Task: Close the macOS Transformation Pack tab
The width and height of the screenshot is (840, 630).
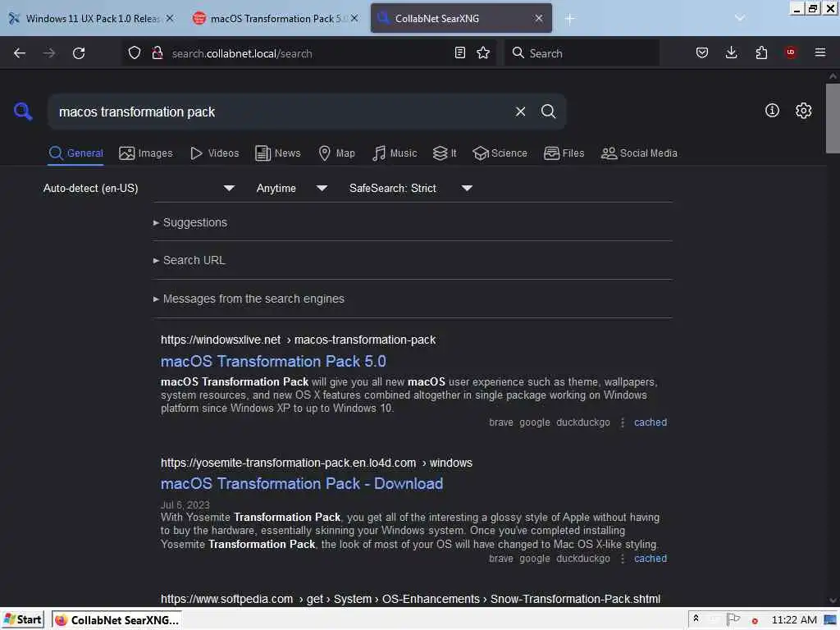Action: pos(354,18)
